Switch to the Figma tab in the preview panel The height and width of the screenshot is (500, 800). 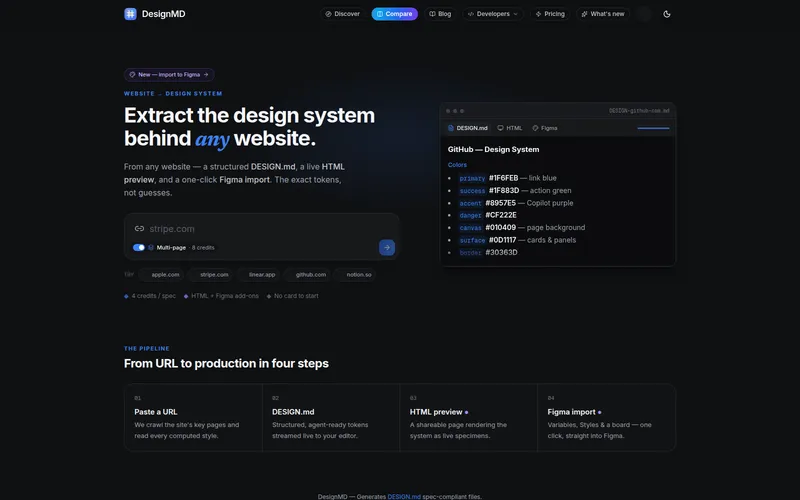(x=545, y=128)
